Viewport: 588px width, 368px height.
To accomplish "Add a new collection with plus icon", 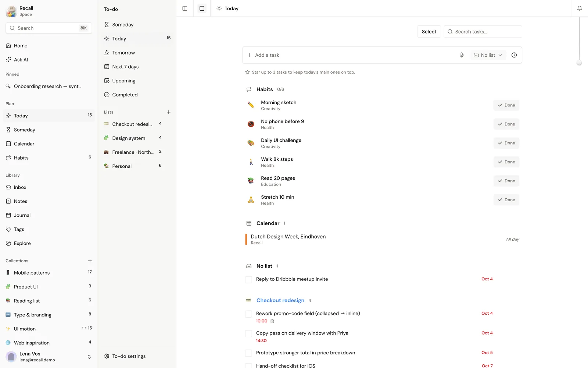I will (90, 261).
